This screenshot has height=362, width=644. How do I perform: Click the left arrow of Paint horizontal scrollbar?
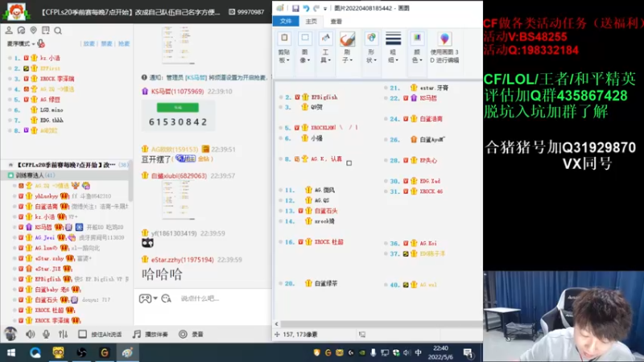point(276,324)
